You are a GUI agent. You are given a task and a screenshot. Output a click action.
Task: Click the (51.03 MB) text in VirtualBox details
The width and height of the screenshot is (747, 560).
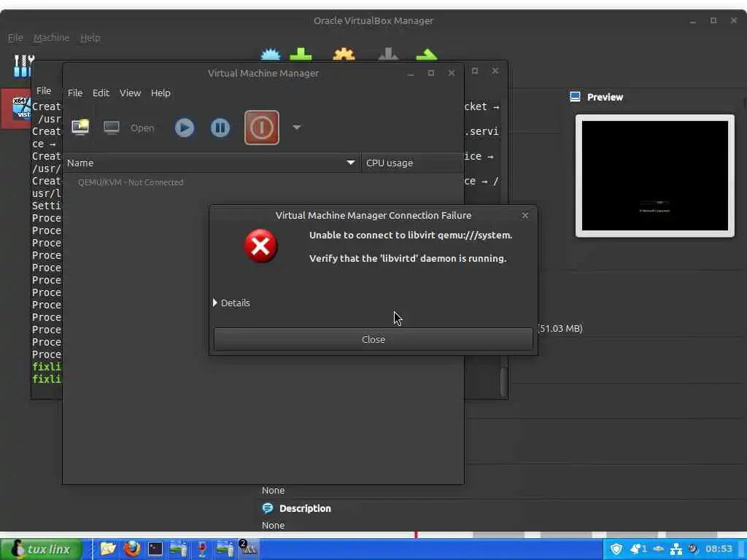[x=560, y=328]
